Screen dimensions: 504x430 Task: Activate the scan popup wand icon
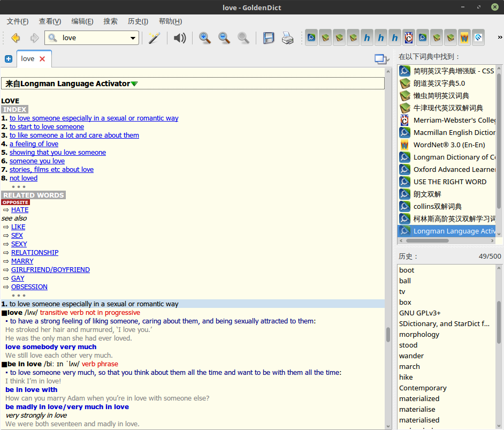click(x=154, y=37)
